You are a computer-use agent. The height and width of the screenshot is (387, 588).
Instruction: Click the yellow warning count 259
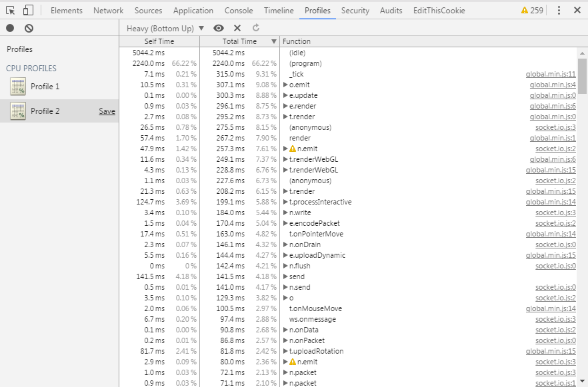(x=532, y=11)
